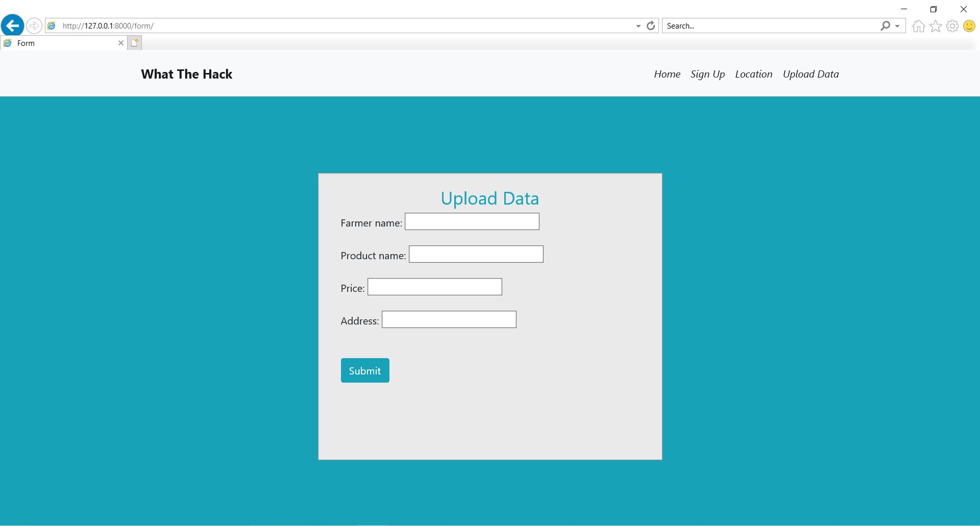
Task: Click the Farmer name label
Action: point(372,223)
